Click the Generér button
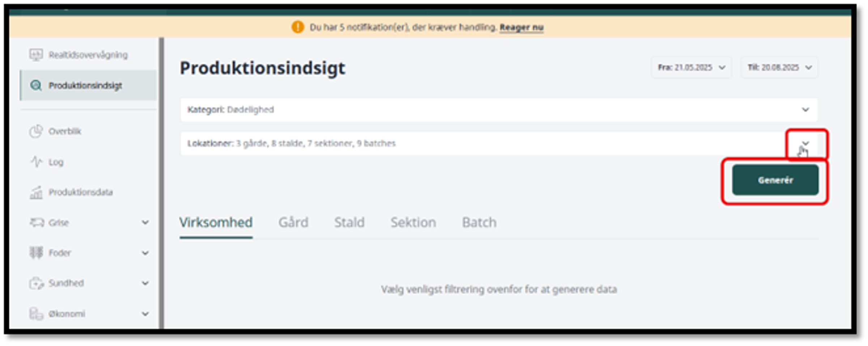The width and height of the screenshot is (868, 346). [775, 180]
